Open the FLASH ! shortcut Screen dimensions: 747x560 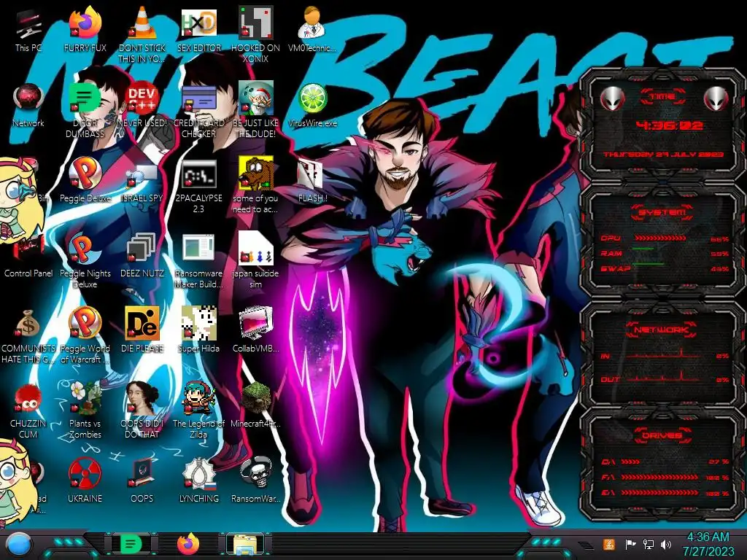(x=312, y=181)
